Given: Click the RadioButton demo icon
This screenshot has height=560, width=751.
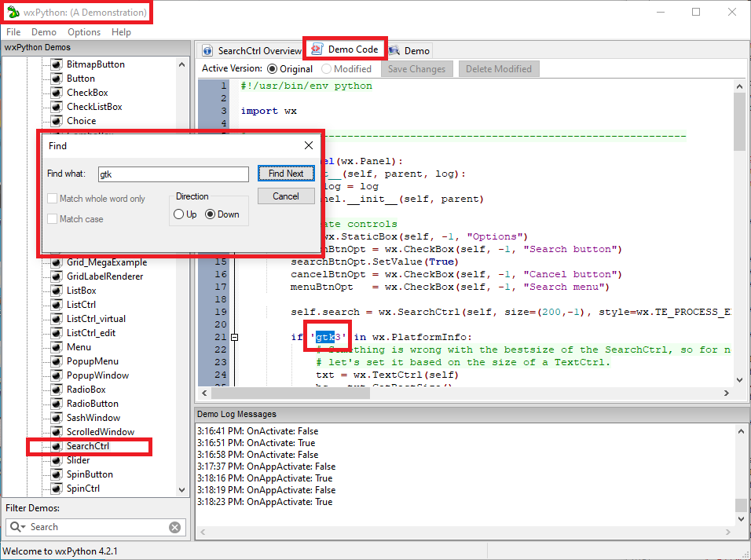Looking at the screenshot, I should tap(57, 404).
